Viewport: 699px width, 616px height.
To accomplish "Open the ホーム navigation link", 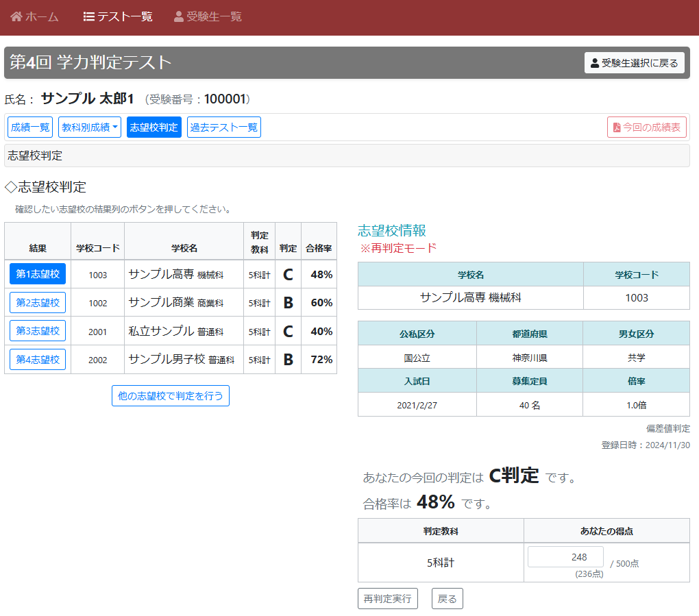I will click(35, 16).
